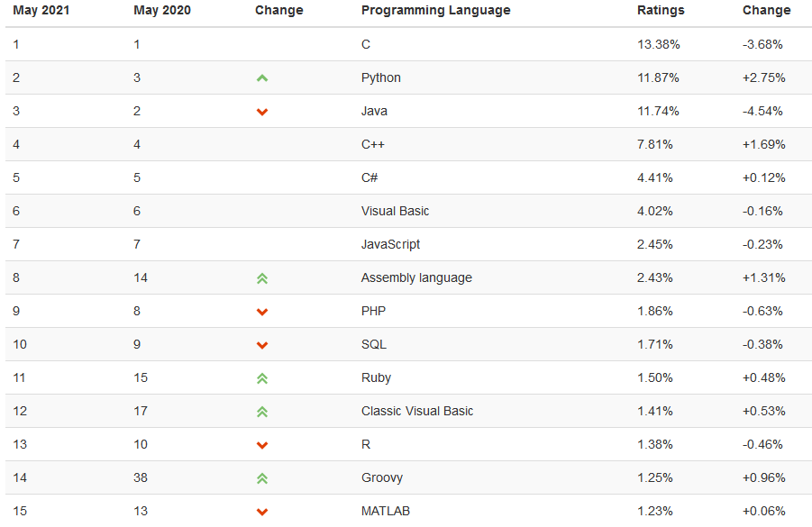Click double green up arrows beside Groovy

tap(262, 478)
